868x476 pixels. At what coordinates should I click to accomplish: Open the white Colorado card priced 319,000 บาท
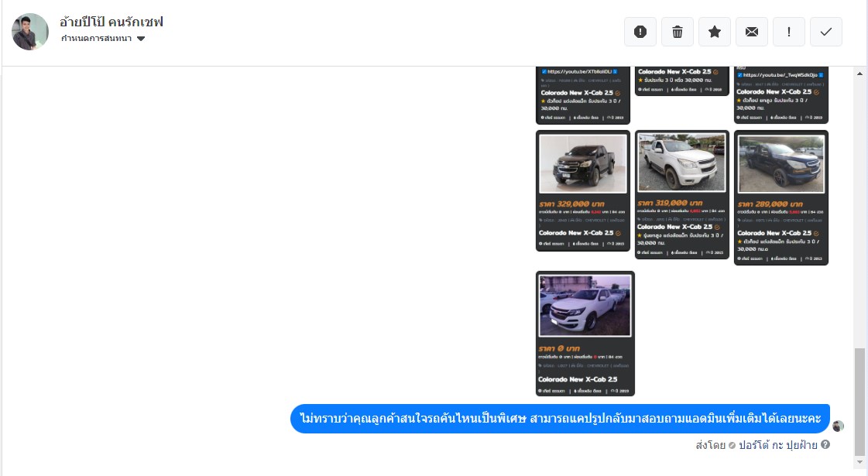click(681, 194)
